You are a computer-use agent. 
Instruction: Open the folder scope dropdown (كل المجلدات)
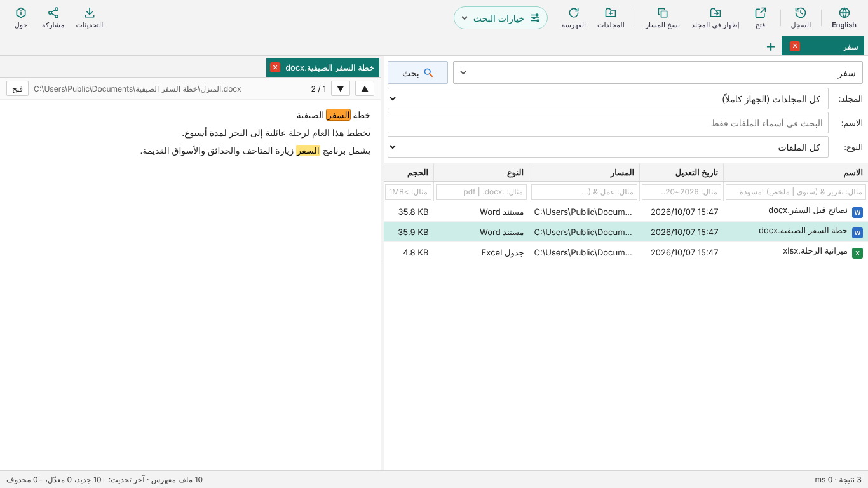click(608, 98)
